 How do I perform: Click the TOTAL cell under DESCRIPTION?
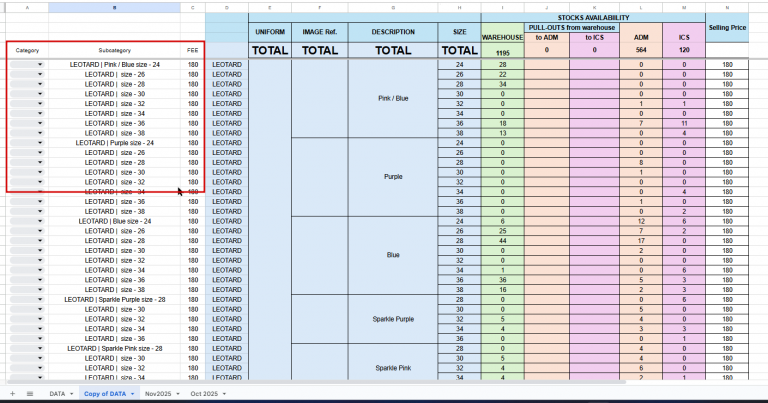pos(393,50)
